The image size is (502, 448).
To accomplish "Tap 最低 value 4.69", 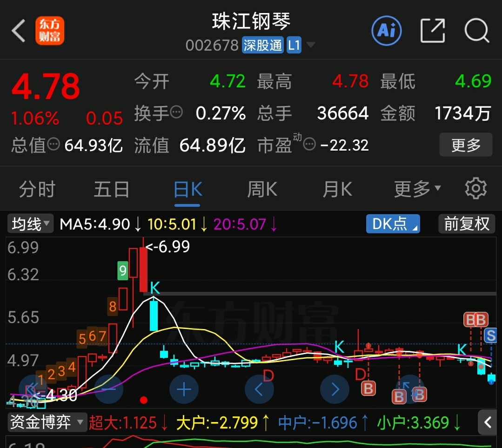I will pyautogui.click(x=473, y=81).
